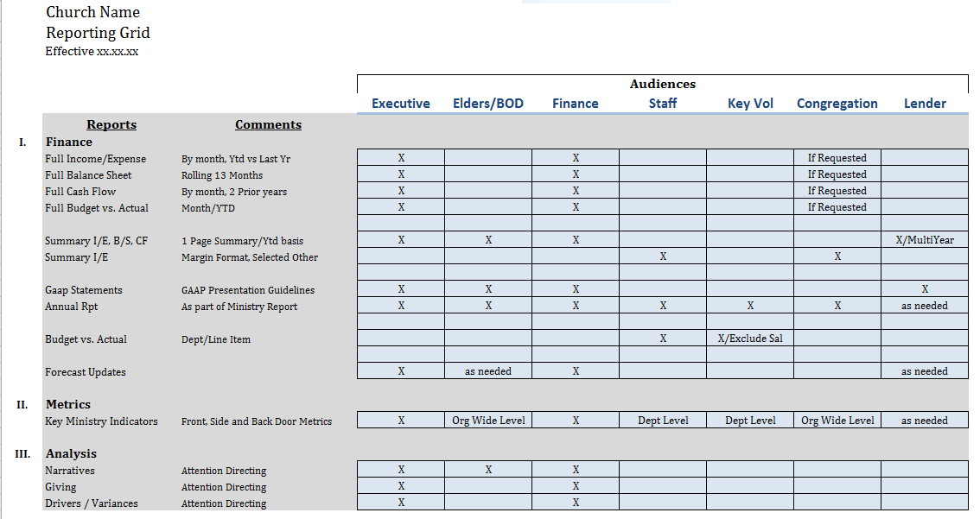Click "Org Wide Level" under Congregation
The image size is (980, 519).
(837, 421)
